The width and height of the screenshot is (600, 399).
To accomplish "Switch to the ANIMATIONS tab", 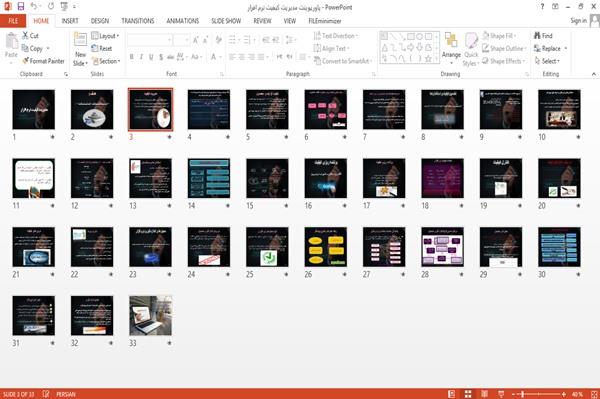I will (183, 21).
